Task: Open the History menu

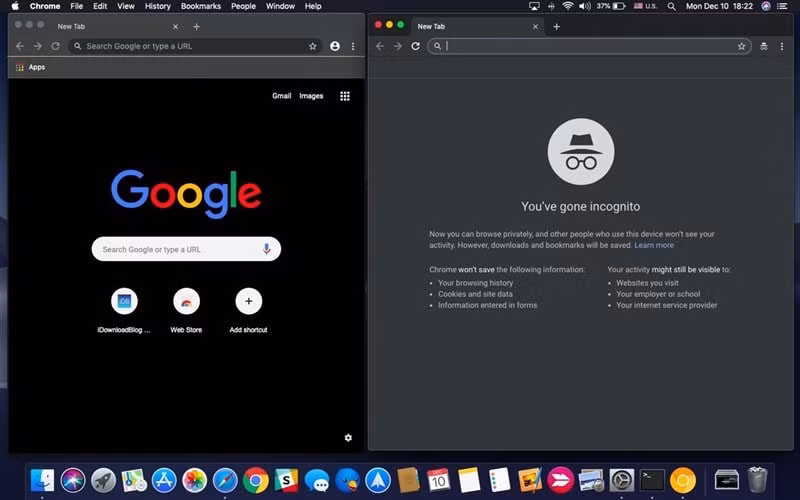Action: click(158, 6)
